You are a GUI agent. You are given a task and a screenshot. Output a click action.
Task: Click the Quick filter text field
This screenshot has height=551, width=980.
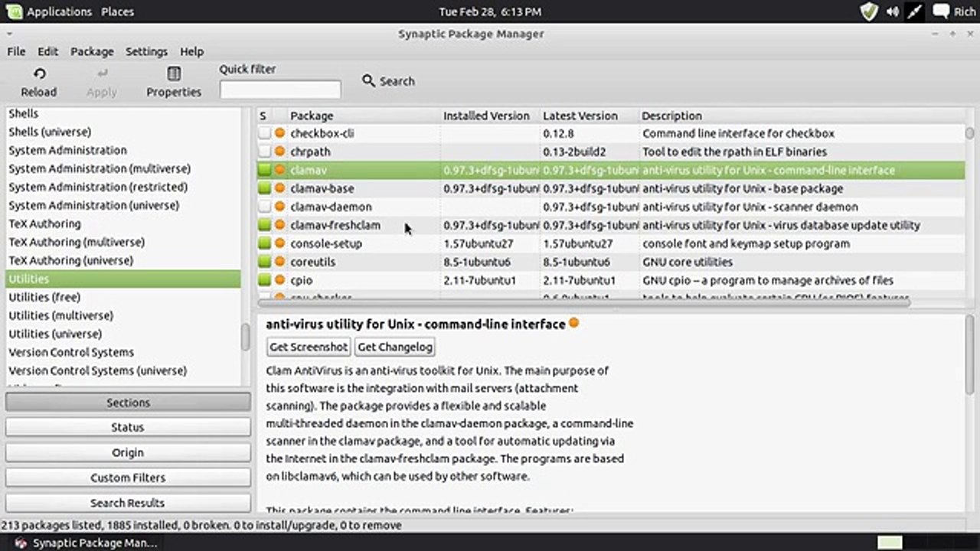(280, 90)
